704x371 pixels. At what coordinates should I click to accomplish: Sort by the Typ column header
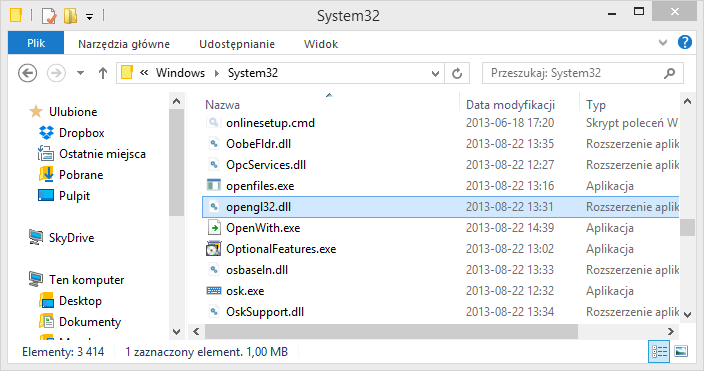point(596,105)
